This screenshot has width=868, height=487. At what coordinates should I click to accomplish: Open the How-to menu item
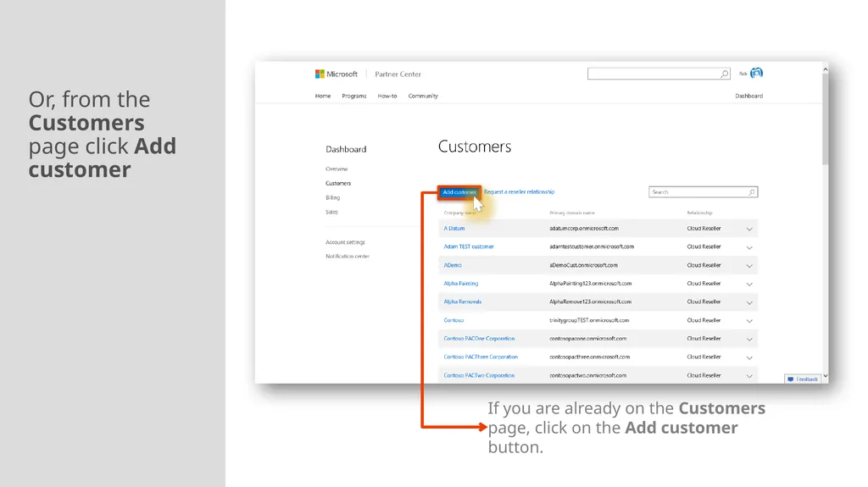point(387,96)
